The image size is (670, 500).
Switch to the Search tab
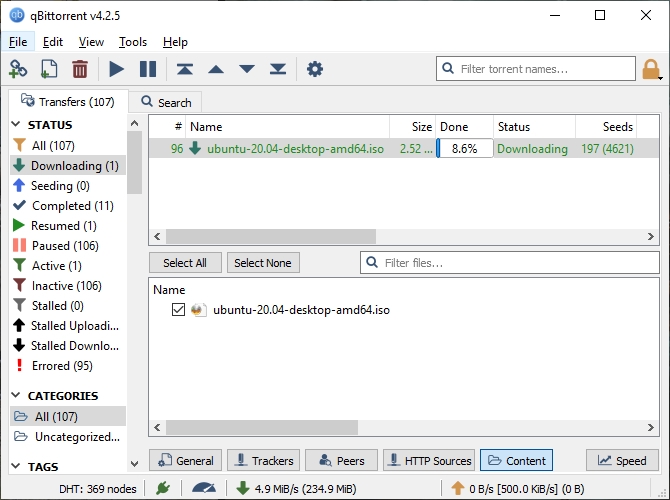click(166, 103)
